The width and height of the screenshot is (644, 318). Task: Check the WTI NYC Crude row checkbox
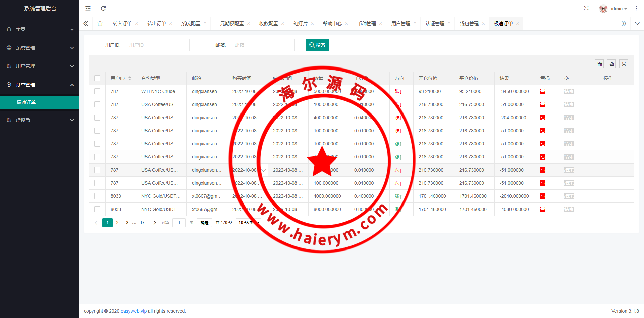(x=97, y=91)
